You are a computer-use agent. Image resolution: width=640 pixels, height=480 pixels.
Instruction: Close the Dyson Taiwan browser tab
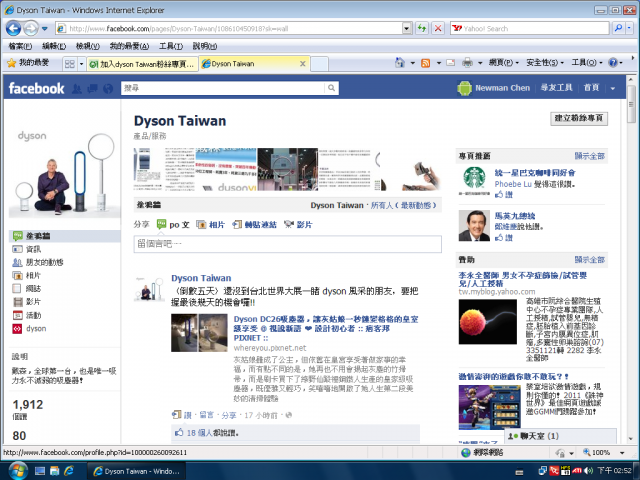302,64
